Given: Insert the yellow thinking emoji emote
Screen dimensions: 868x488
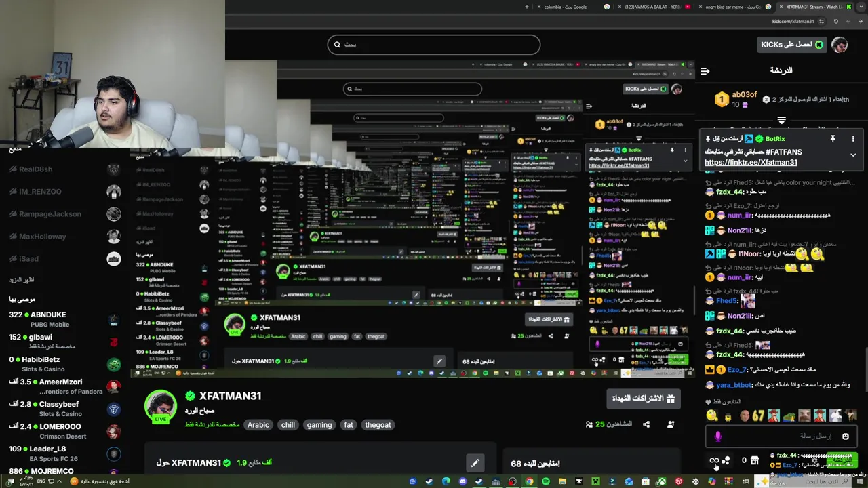Looking at the screenshot, I should 711,415.
